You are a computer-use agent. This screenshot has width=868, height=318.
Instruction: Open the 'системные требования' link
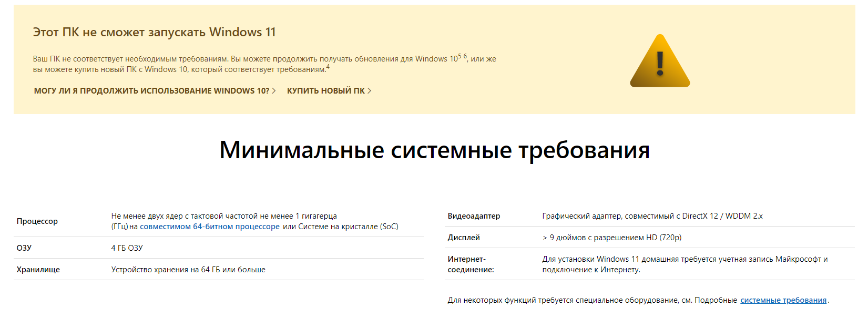coord(783,300)
